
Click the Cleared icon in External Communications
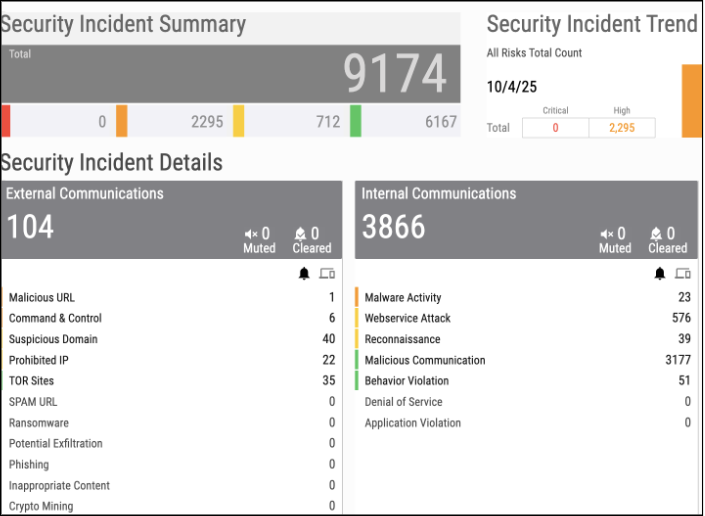pos(302,234)
